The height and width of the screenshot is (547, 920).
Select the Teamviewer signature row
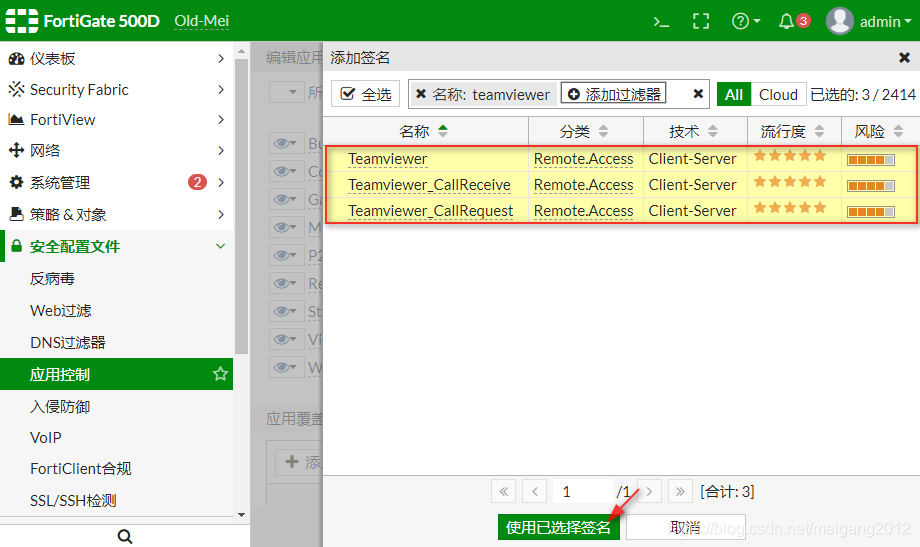621,158
